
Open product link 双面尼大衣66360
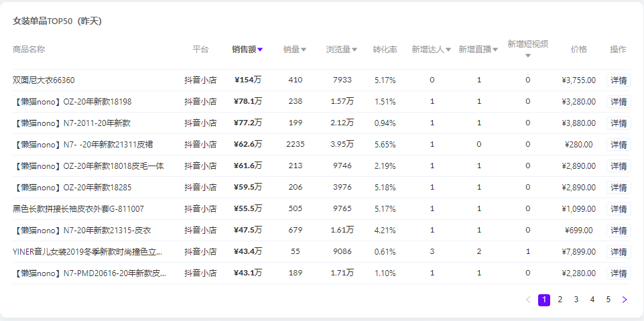[x=44, y=80]
